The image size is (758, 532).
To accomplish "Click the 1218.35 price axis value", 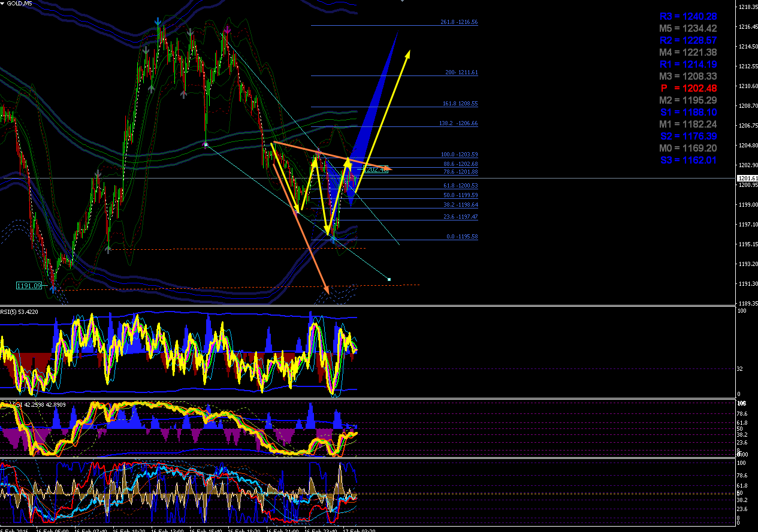I will click(x=747, y=7).
